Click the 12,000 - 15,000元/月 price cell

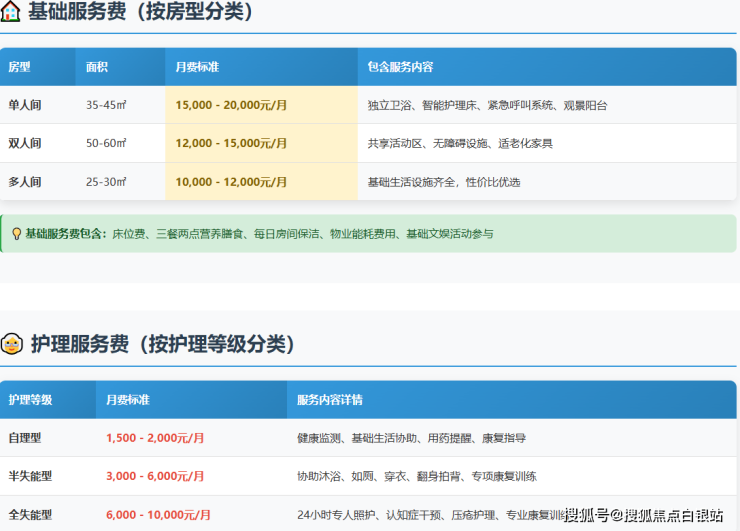[x=231, y=143]
